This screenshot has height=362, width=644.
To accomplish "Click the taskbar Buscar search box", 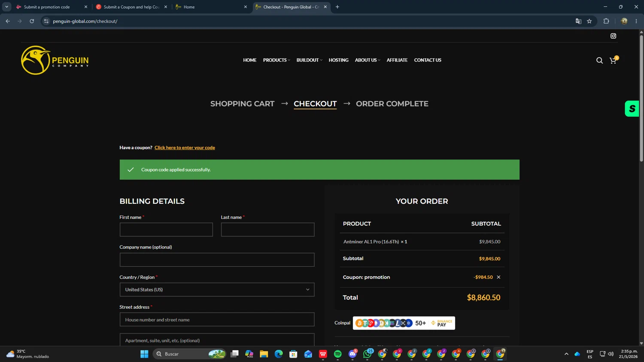I will pyautogui.click(x=190, y=354).
